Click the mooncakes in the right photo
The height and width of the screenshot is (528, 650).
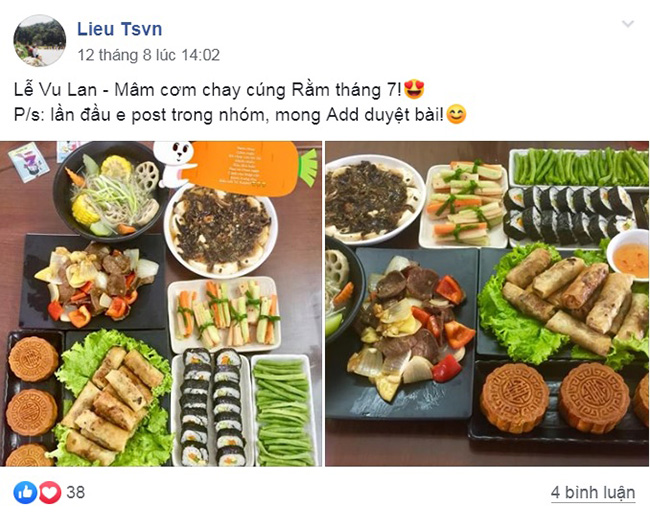coord(562,398)
